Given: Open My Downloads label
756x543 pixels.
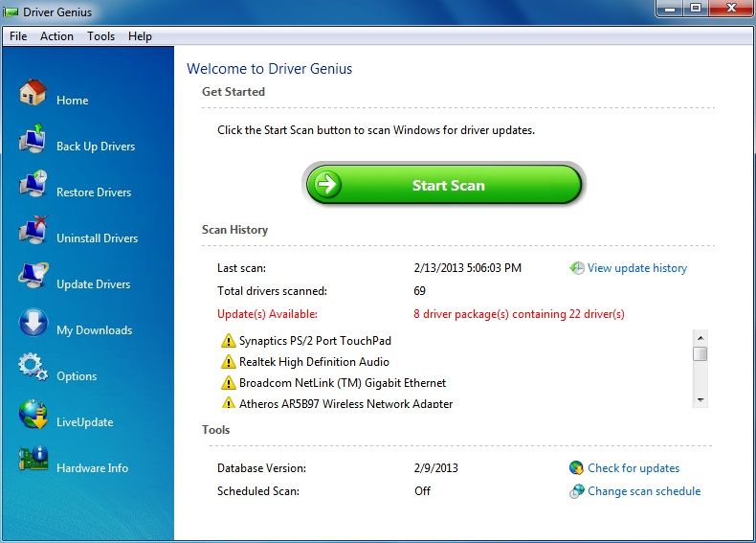Looking at the screenshot, I should pyautogui.click(x=95, y=330).
